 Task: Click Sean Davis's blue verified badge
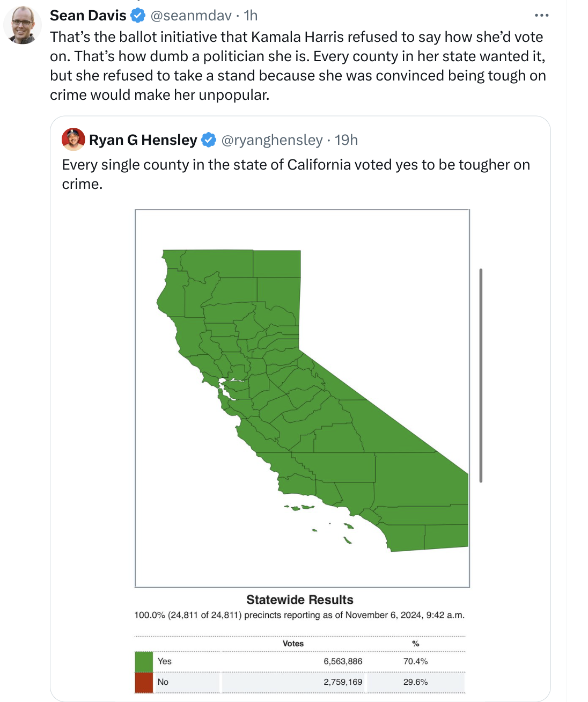(138, 16)
